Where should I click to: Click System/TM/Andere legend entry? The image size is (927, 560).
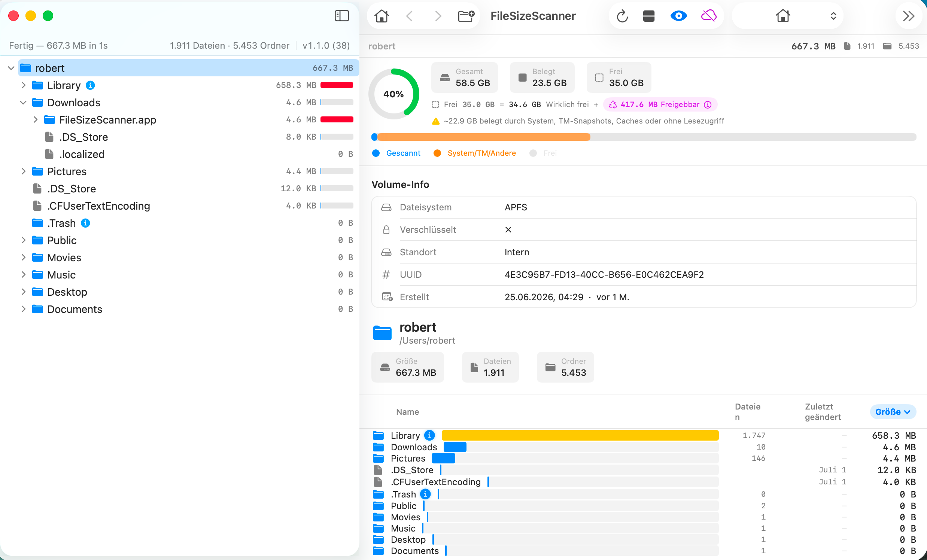pos(475,153)
